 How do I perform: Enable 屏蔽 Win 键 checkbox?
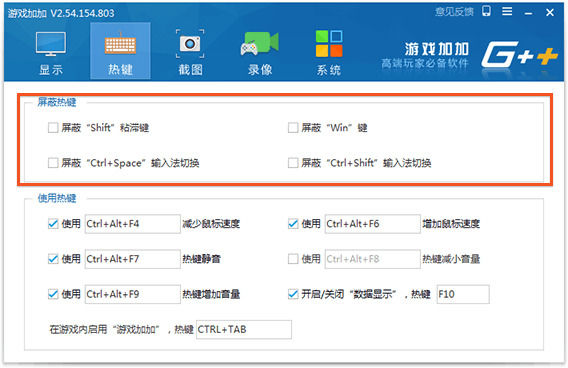coord(293,127)
